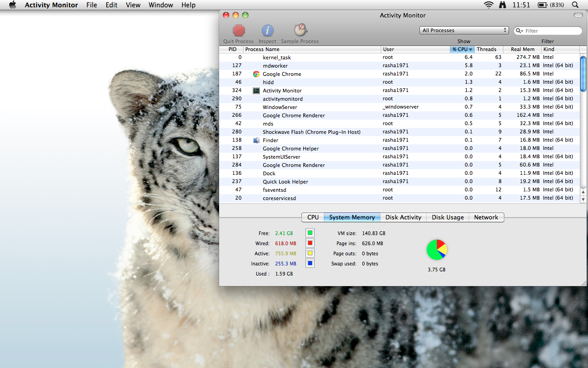Click the blue Inactive memory swatch
This screenshot has height=368, width=588.
[x=310, y=264]
